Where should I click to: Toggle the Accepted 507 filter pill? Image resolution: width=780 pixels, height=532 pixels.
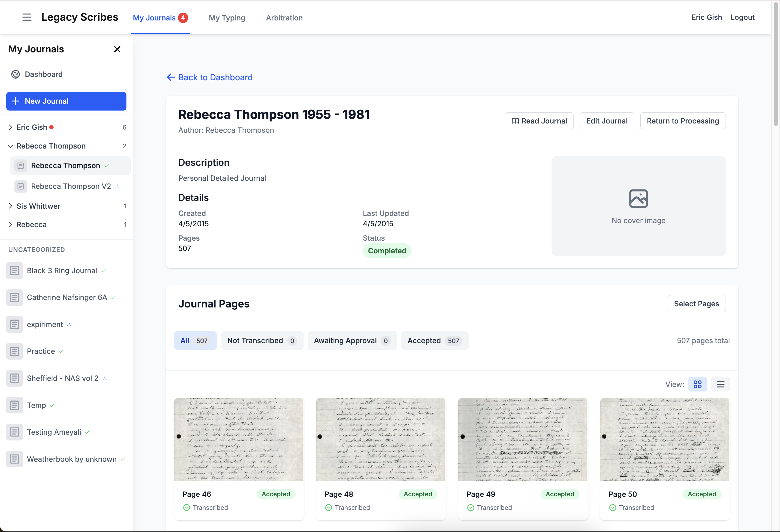pyautogui.click(x=434, y=341)
